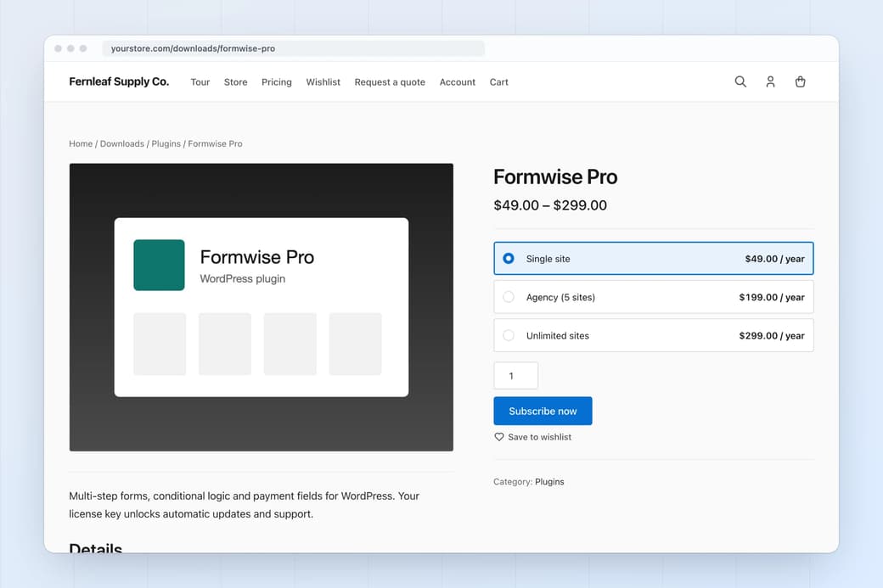Viewport: 883px width, 588px height.
Task: Select the Agency (5 sites) radio button
Action: point(509,296)
